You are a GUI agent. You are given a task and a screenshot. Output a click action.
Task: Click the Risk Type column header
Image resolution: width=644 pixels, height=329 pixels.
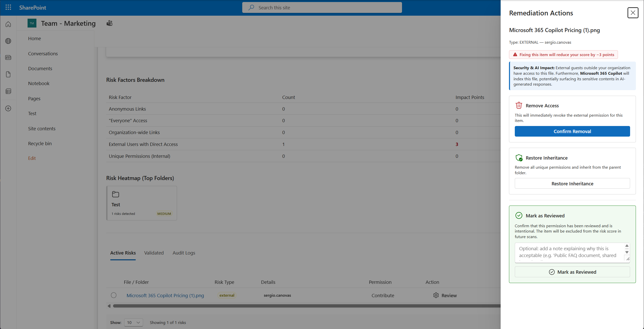point(224,282)
